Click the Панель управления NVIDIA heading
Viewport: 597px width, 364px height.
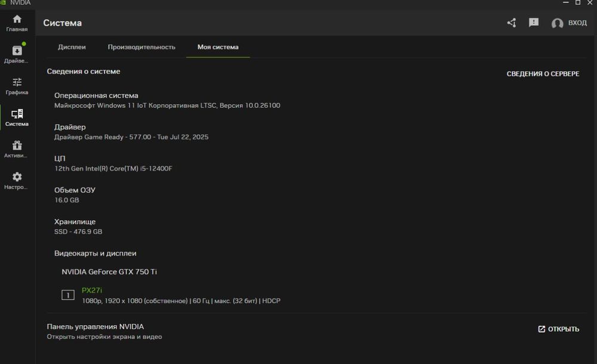[95, 326]
